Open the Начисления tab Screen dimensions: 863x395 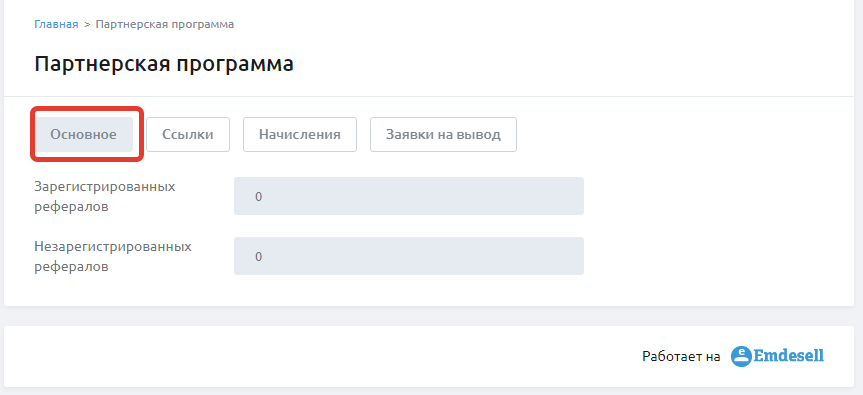point(300,134)
